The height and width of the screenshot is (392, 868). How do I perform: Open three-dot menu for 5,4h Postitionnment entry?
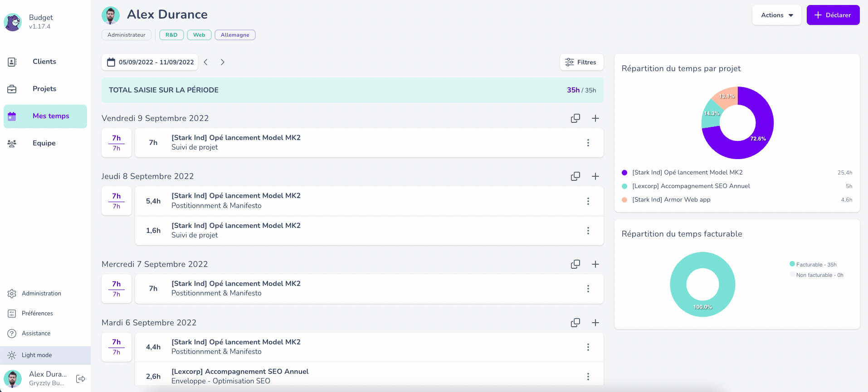point(588,201)
